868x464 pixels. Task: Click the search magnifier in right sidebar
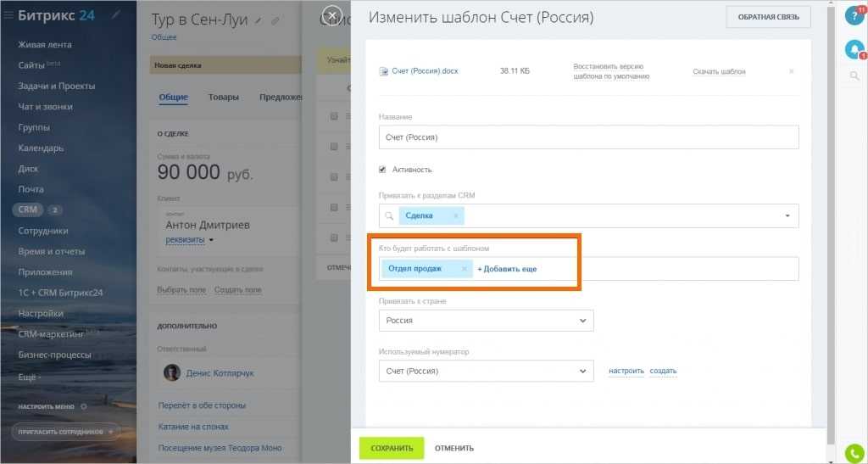point(854,76)
